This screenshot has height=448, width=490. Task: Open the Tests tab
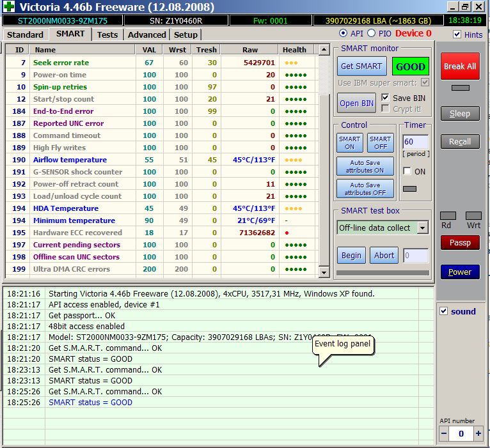[107, 35]
